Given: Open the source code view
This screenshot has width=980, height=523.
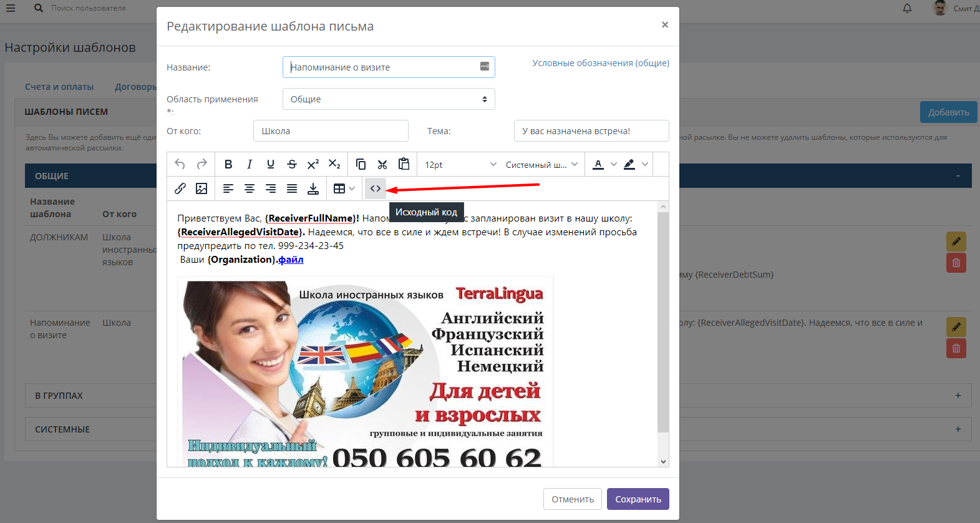Looking at the screenshot, I should coord(376,188).
